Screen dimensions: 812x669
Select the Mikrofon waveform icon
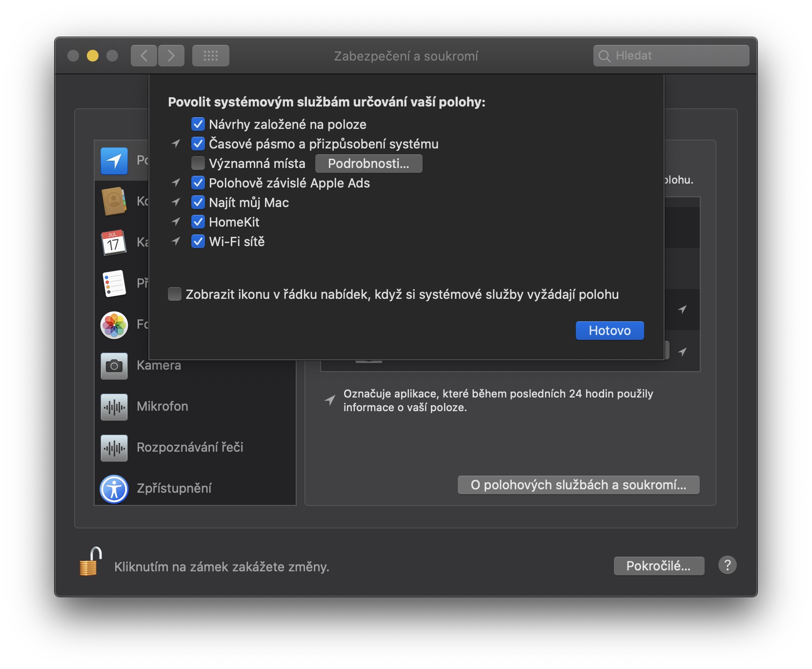(114, 407)
